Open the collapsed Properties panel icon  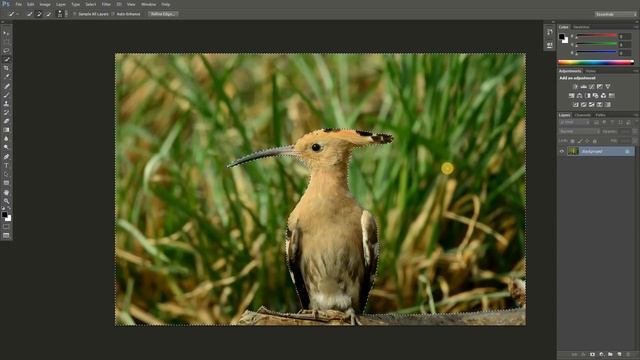[x=549, y=45]
